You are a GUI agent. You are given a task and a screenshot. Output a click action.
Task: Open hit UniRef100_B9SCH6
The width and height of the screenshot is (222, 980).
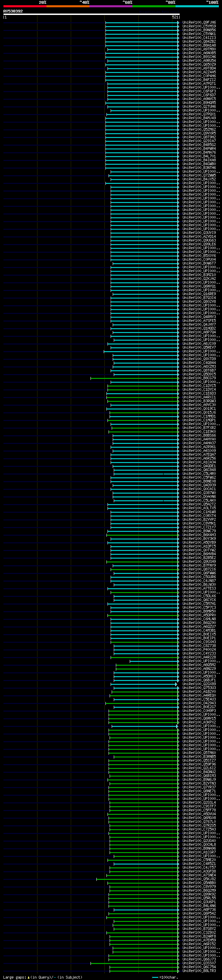coord(199,57)
